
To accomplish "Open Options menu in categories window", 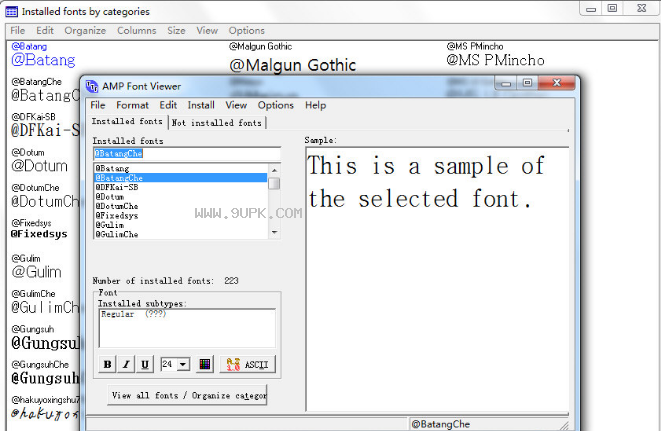I will point(247,31).
